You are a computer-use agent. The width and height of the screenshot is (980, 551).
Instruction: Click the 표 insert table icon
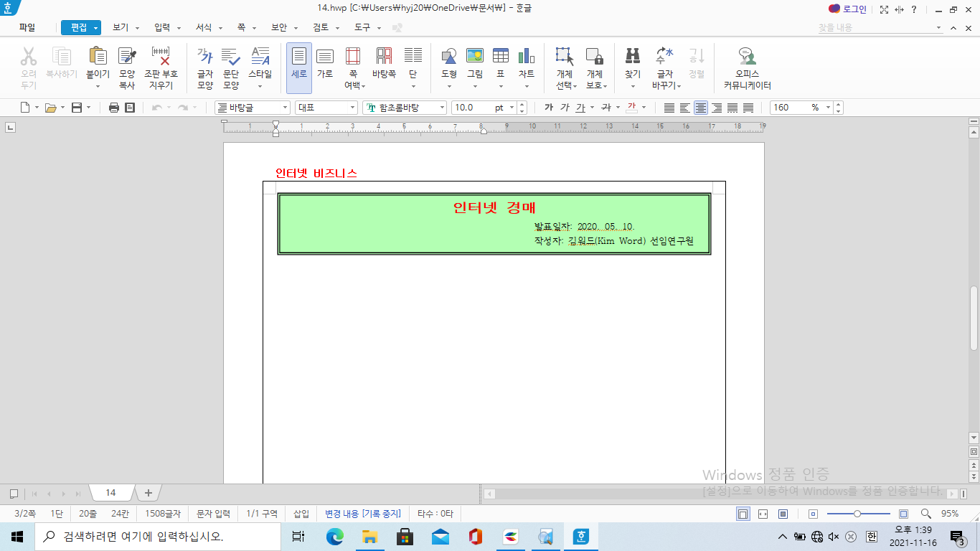(501, 56)
